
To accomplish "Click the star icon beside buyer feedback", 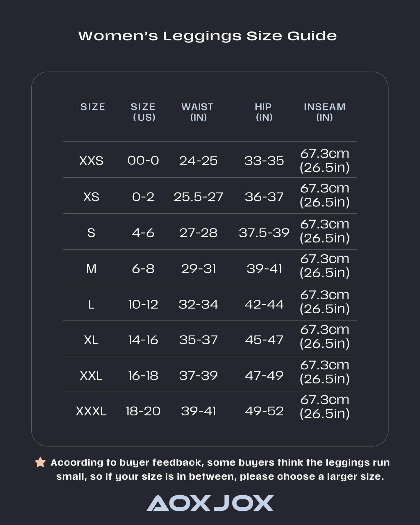I will coord(40,462).
